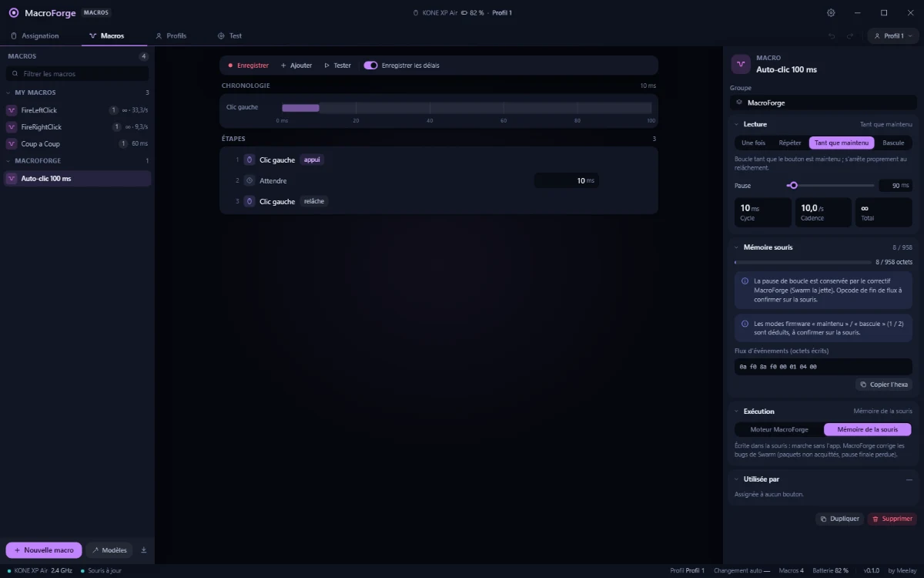
Task: Select FireLeftClick macro row
Action: 77,110
